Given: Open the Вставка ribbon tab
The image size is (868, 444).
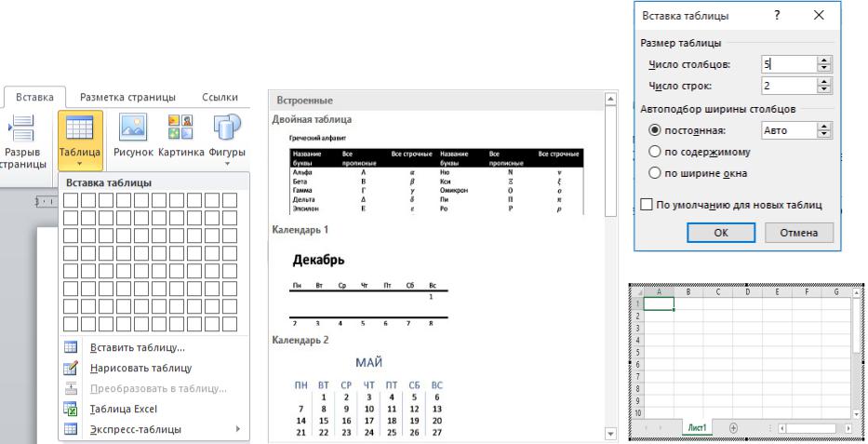Looking at the screenshot, I should (34, 97).
